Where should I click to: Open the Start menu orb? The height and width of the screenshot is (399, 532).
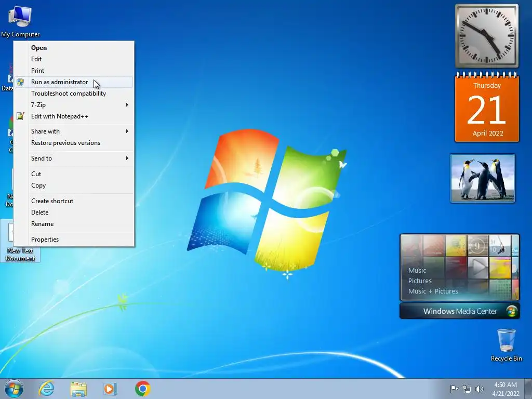click(x=14, y=389)
